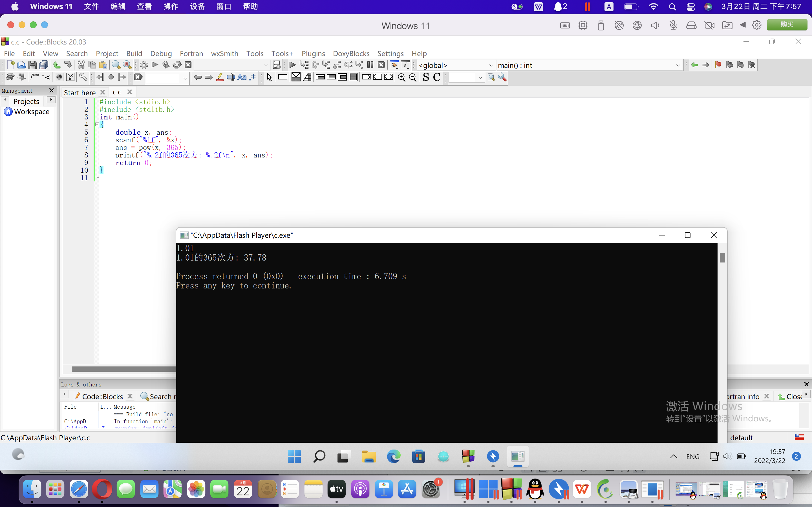This screenshot has width=812, height=507.
Task: Click the Find magnifier icon
Action: click(x=116, y=65)
